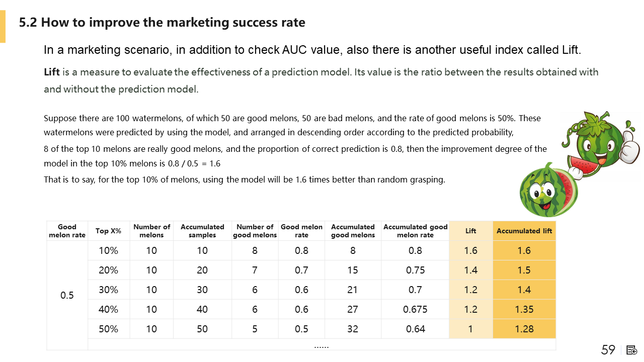
Task: Select the 0.675 accumulated good melon rate cell
Action: tap(415, 309)
